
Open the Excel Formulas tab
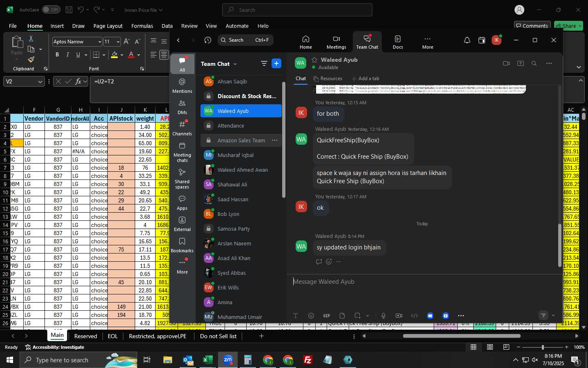[142, 26]
